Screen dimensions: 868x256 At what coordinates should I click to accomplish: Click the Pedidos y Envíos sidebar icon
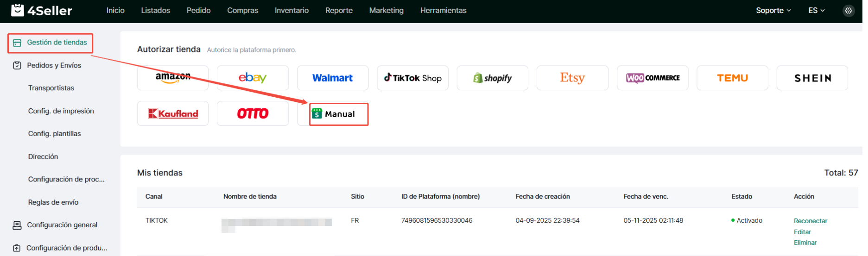tap(17, 66)
